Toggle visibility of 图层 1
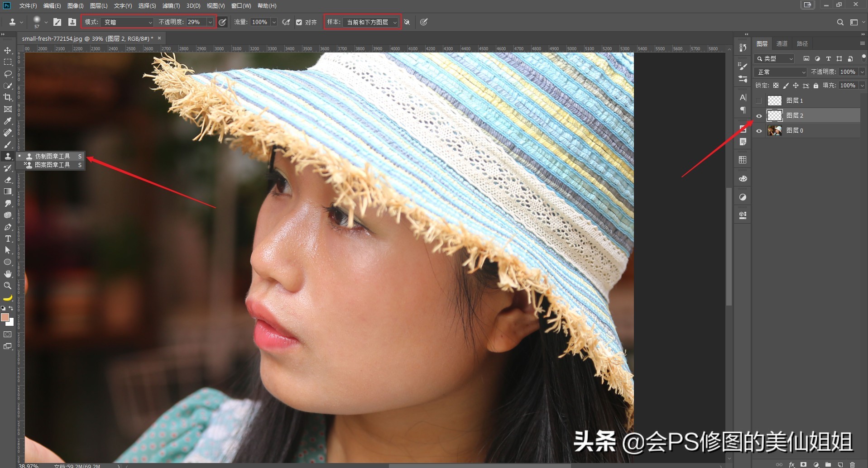Screen dimensions: 868x468 [759, 100]
